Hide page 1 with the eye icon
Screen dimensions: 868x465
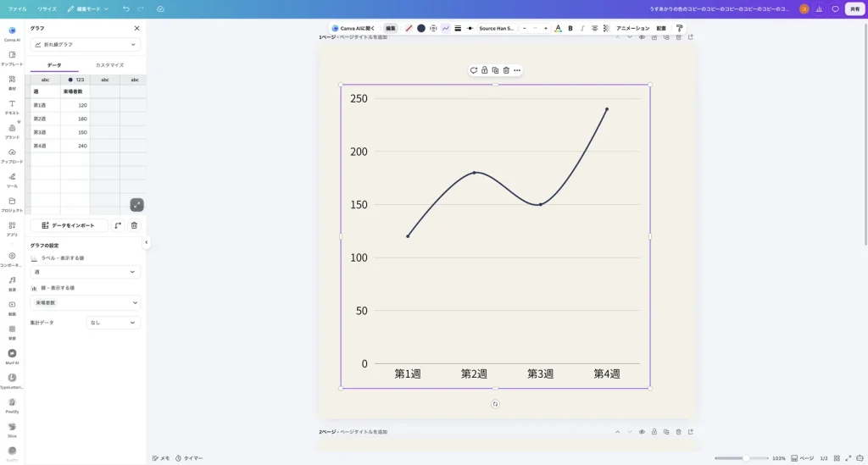[642, 37]
